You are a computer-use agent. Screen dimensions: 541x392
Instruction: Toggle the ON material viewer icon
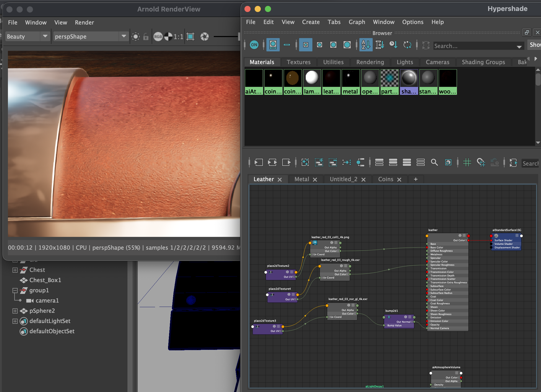pyautogui.click(x=254, y=45)
